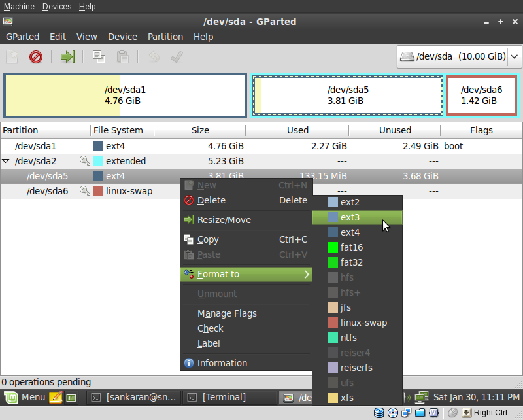The image size is (523, 420).
Task: Collapse the /dev/sda2 extended partition row
Action: (7, 161)
